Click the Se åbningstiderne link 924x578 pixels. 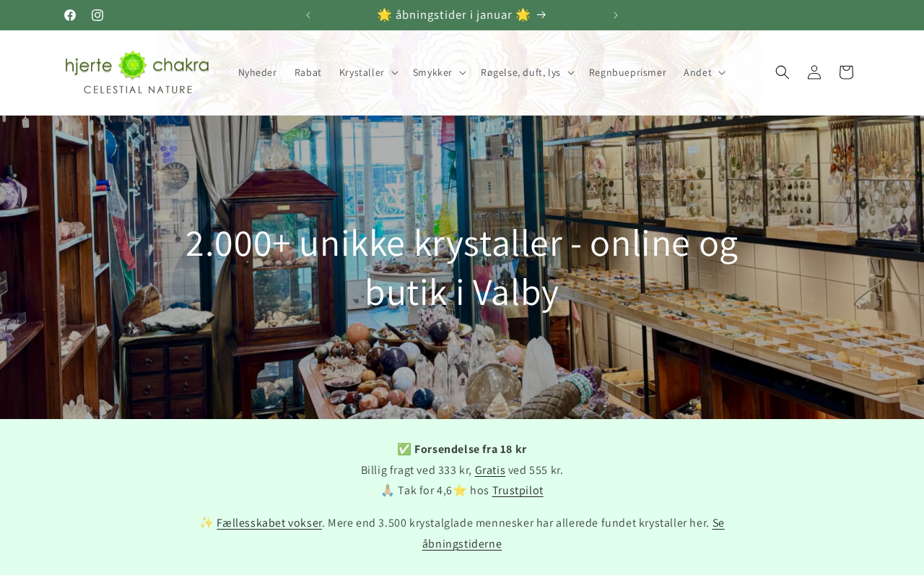[573, 533]
